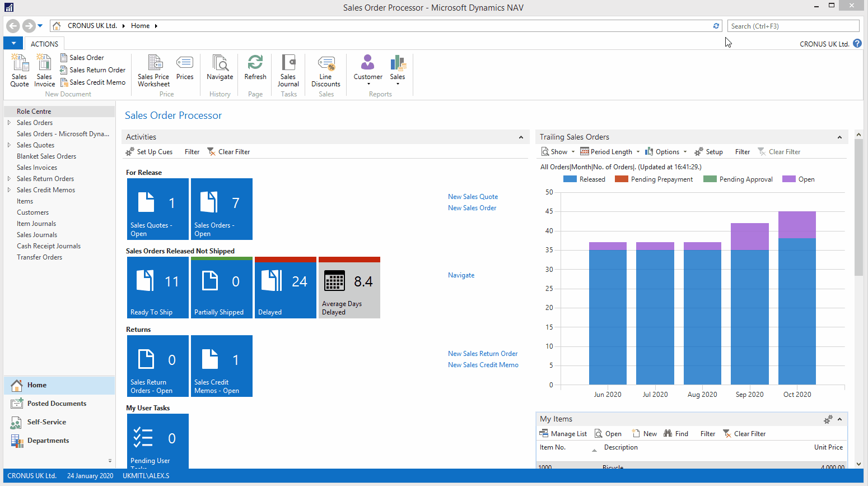Refresh the page using the ribbon
The image size is (868, 486).
(x=255, y=67)
